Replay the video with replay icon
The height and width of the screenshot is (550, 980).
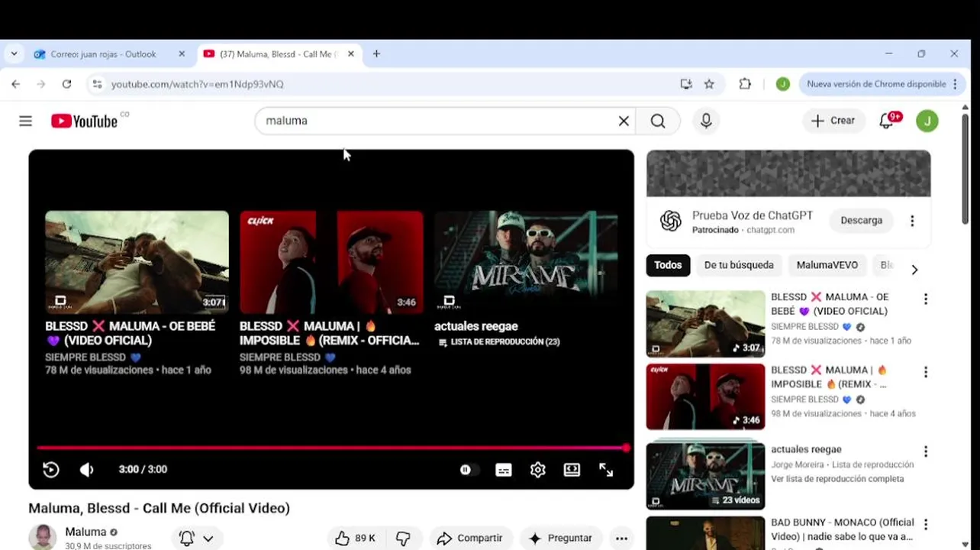[x=51, y=470]
